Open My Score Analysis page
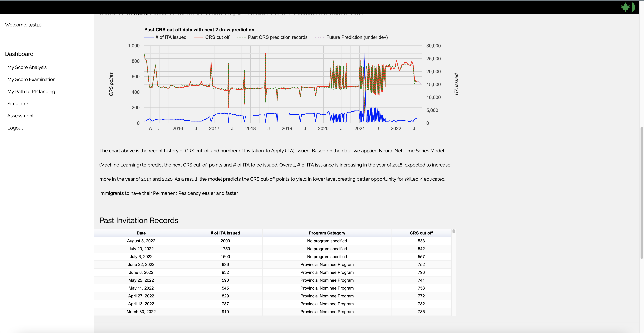Image resolution: width=644 pixels, height=333 pixels. coord(27,67)
